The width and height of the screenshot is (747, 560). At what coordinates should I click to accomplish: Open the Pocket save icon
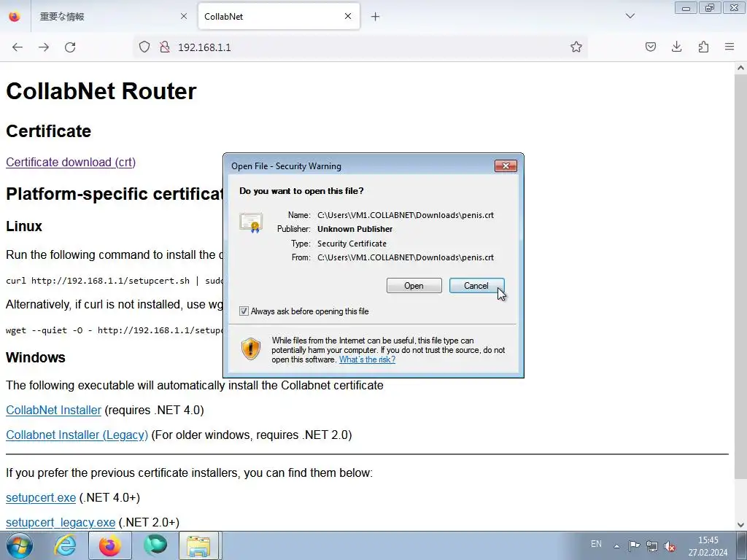click(650, 47)
